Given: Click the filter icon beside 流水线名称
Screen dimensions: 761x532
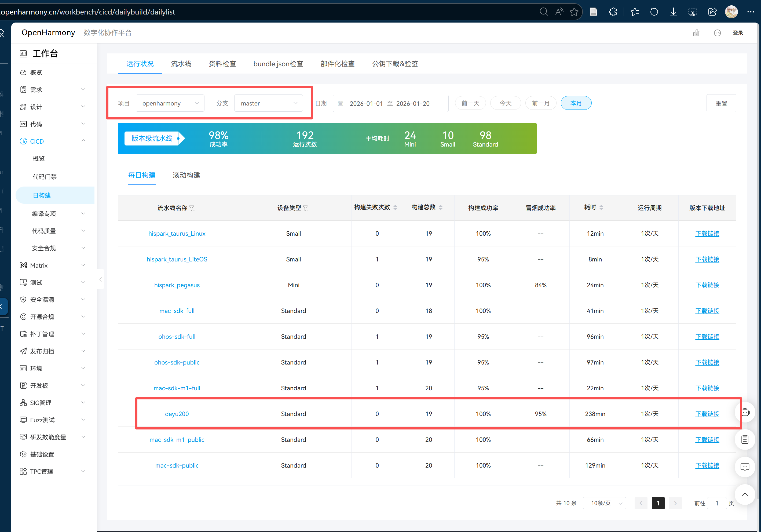Looking at the screenshot, I should click(x=192, y=208).
